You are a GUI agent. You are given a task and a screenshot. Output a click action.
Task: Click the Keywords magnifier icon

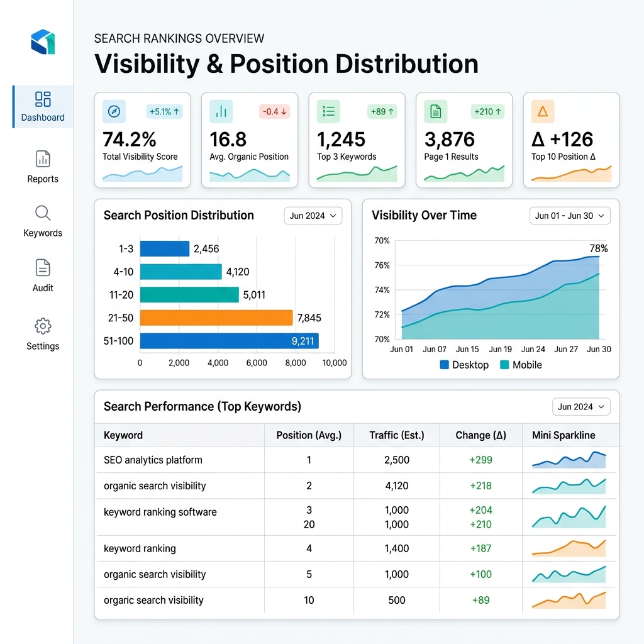pyautogui.click(x=43, y=214)
